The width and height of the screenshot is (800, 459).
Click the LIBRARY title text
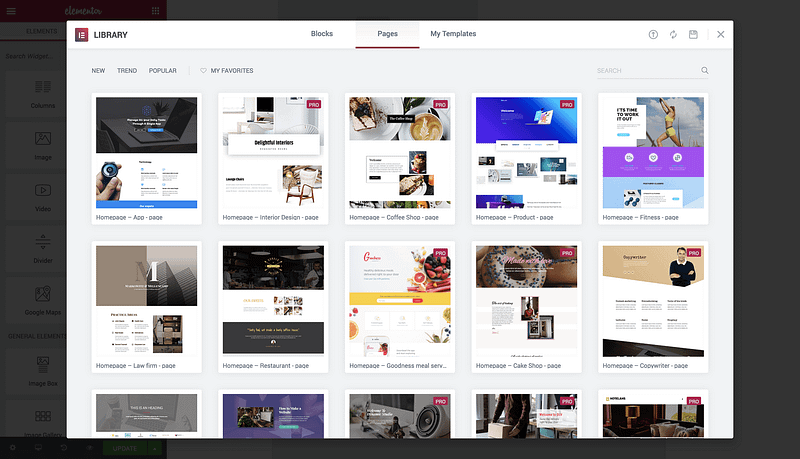(111, 35)
